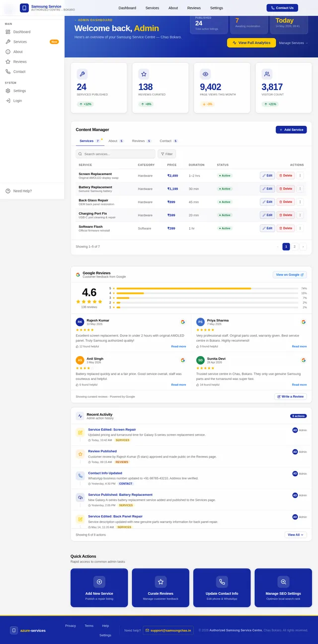Click Google icon on Rajesh Kumar's review
The image size is (318, 644).
[183, 322]
